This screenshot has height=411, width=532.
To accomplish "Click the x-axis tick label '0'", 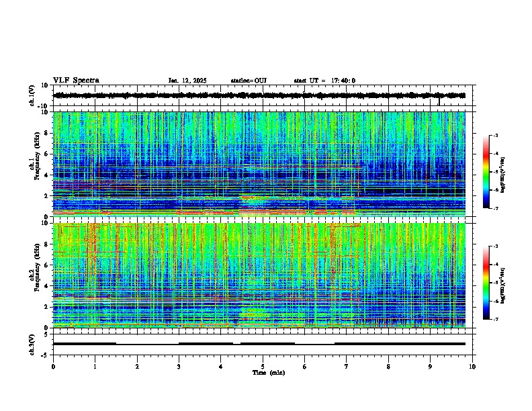I will (53, 367).
